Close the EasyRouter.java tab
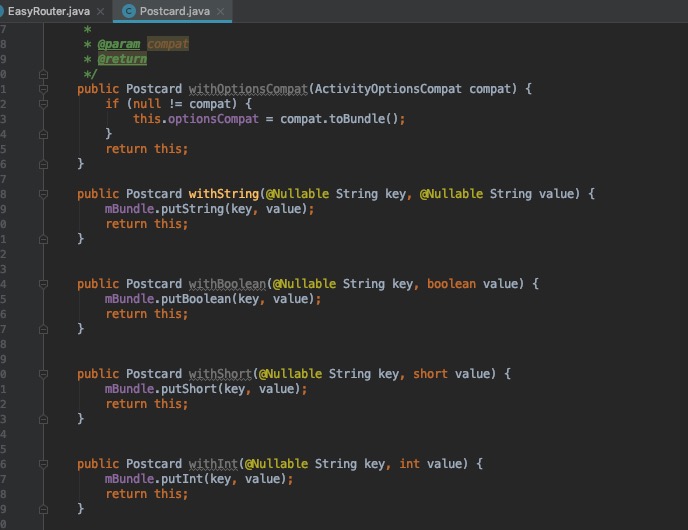This screenshot has width=688, height=530. click(100, 11)
